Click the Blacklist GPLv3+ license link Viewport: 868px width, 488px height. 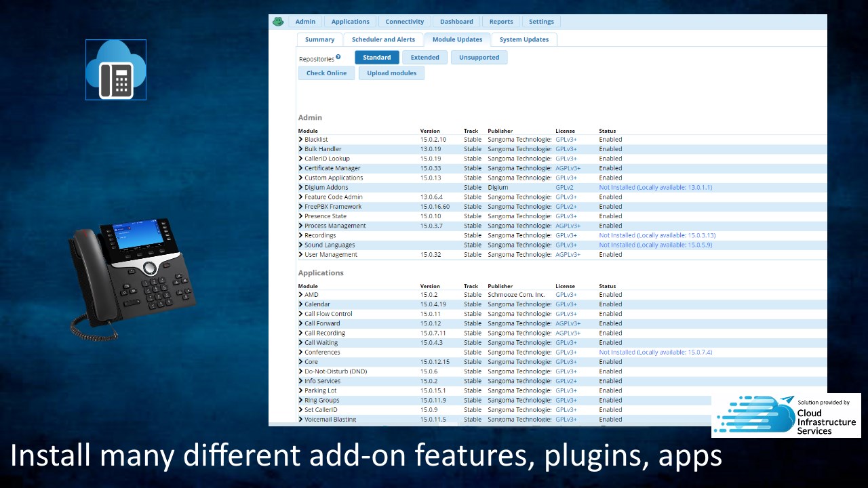566,140
